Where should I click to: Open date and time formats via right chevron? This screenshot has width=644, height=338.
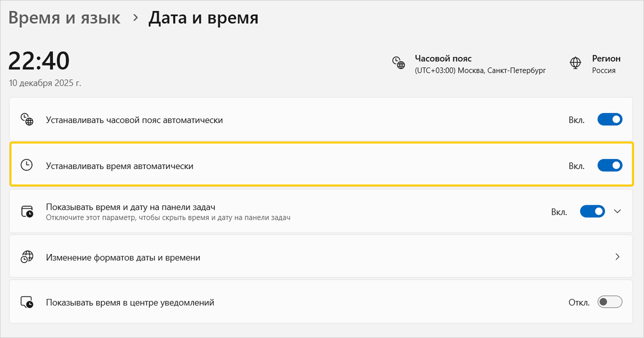point(617,257)
